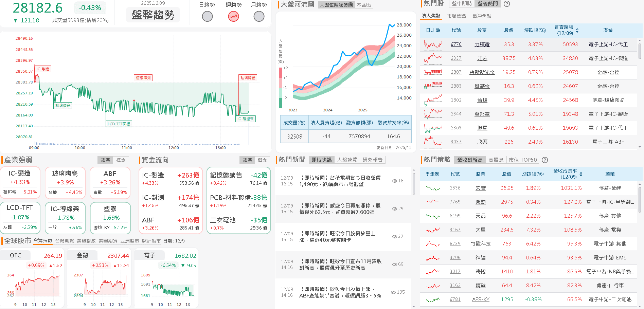The width and height of the screenshot is (644, 309).
Task: Switch to the 市場焦點 tab
Action: (x=457, y=16)
